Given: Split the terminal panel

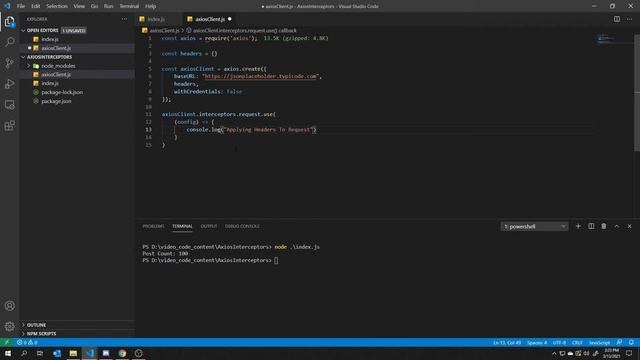Looking at the screenshot, I should coord(591,226).
